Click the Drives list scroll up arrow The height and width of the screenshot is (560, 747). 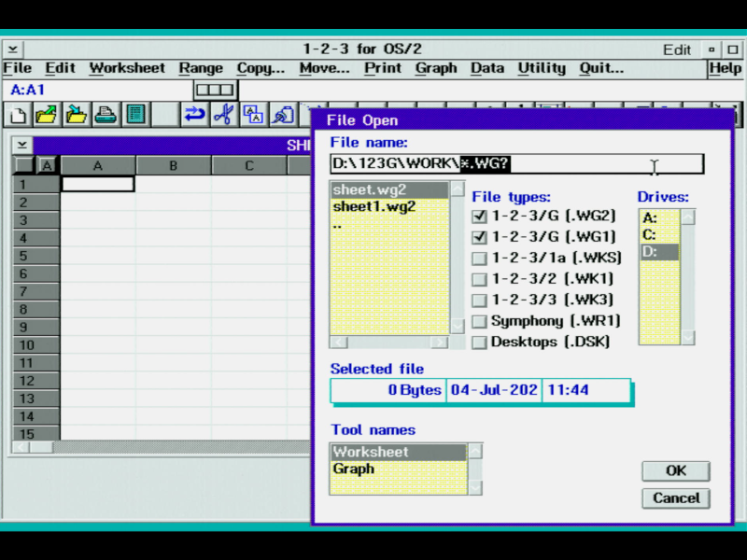coord(688,217)
